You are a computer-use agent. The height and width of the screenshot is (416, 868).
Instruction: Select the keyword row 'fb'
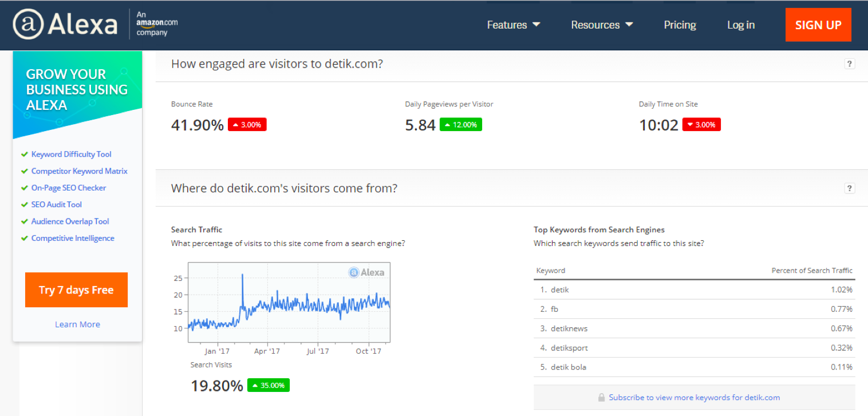pyautogui.click(x=695, y=309)
